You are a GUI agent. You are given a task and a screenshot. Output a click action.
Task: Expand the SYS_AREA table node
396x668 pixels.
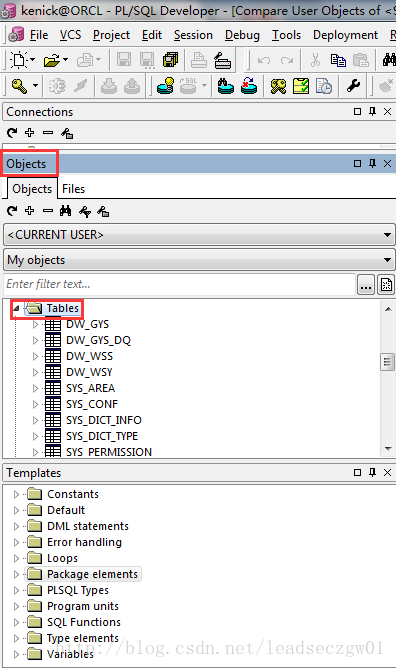pos(35,389)
